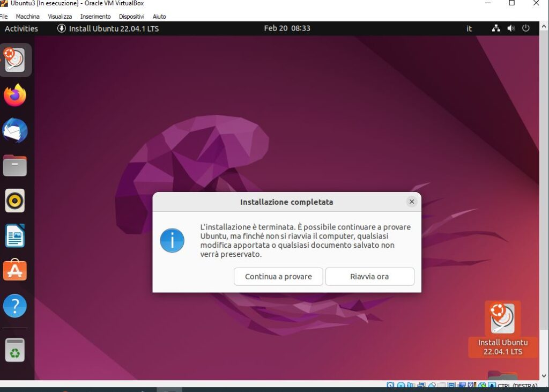The width and height of the screenshot is (549, 392).
Task: Open the Macchina menu
Action: click(28, 17)
